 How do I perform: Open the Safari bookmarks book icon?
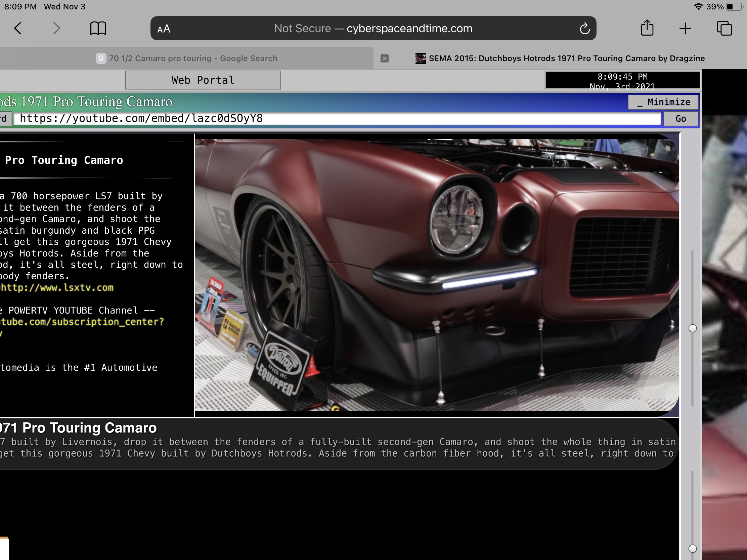98,28
